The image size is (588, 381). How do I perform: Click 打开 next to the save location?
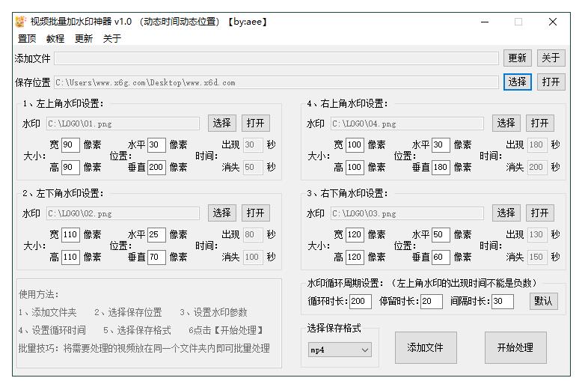point(551,82)
